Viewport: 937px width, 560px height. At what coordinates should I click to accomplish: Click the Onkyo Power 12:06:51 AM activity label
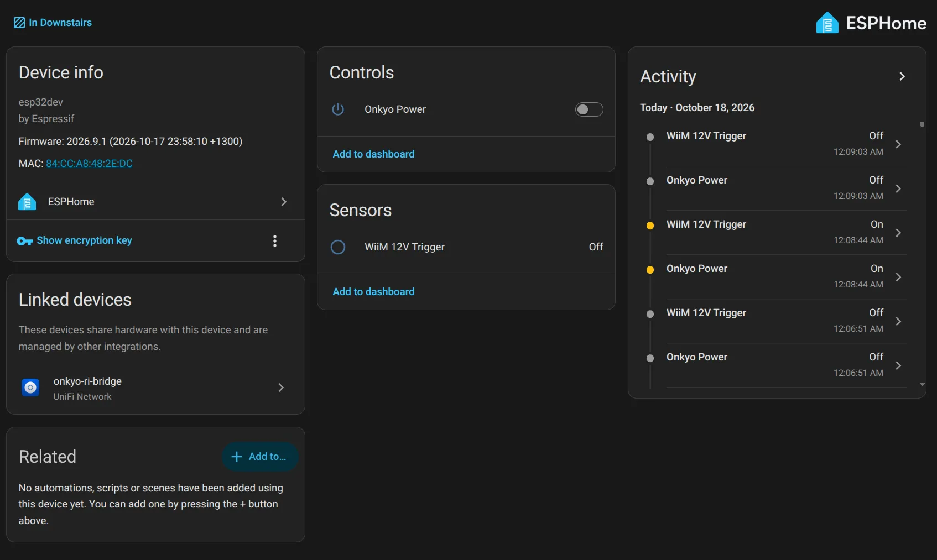coord(696,357)
